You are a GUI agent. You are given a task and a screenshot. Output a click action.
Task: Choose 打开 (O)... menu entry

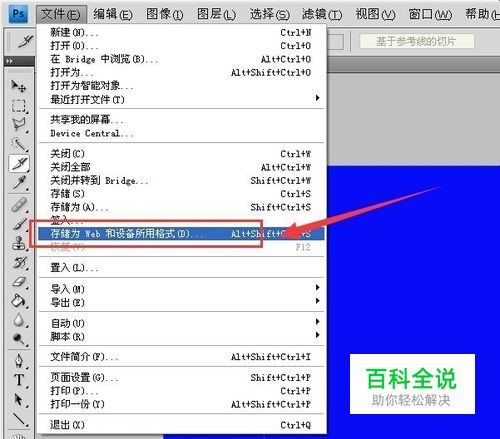(181, 46)
